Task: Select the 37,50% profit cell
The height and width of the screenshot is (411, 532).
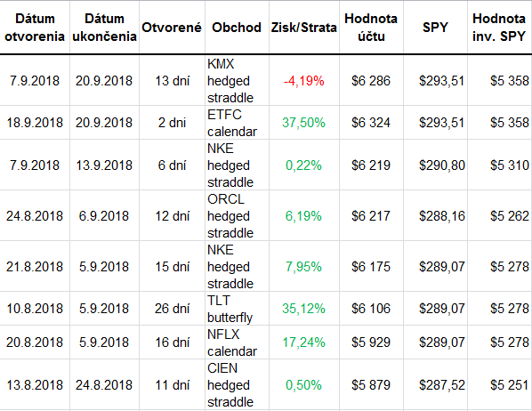Action: pyautogui.click(x=304, y=123)
